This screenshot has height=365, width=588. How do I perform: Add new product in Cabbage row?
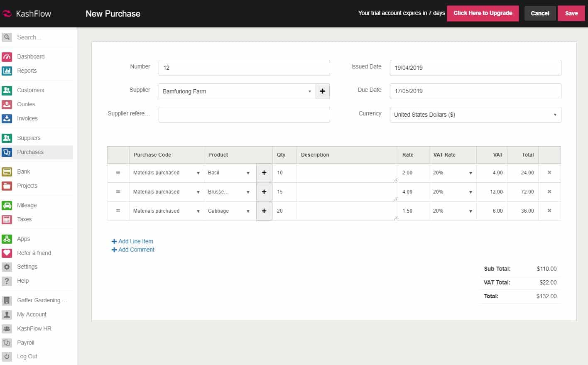[264, 211]
